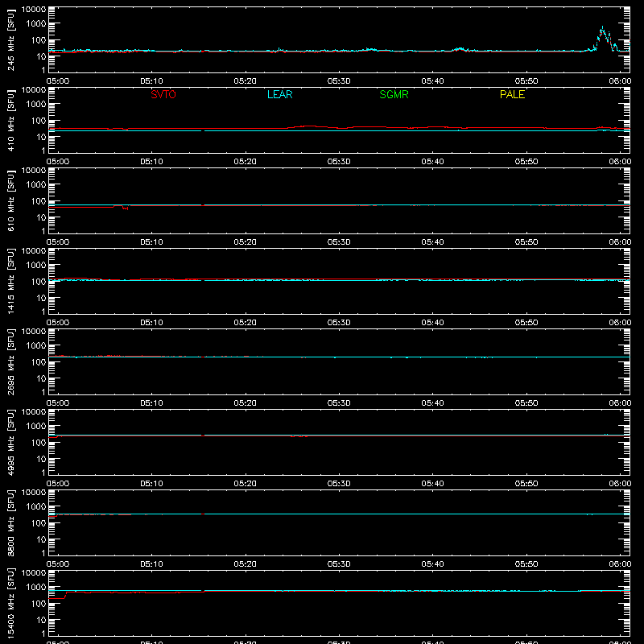This screenshot has width=644, height=644.
Task: Click the yellow PALE legend label
Action: tap(512, 94)
